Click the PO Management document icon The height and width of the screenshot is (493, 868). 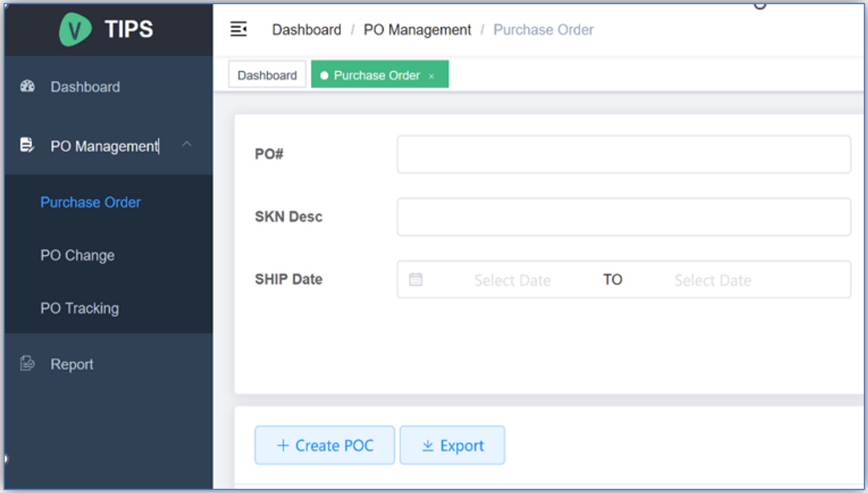27,145
